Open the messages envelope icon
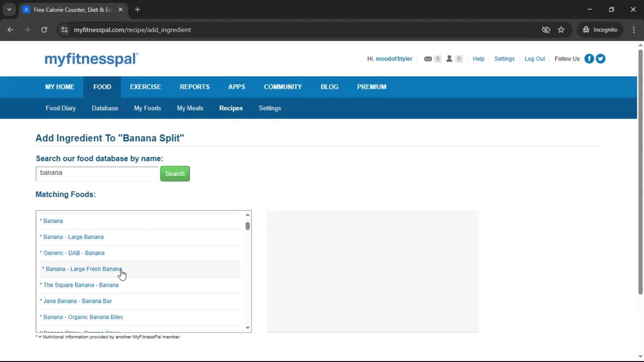 (428, 59)
